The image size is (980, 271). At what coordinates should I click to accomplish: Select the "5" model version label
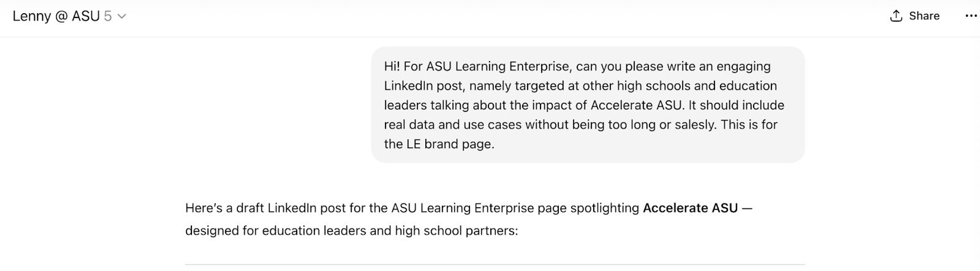click(x=108, y=16)
